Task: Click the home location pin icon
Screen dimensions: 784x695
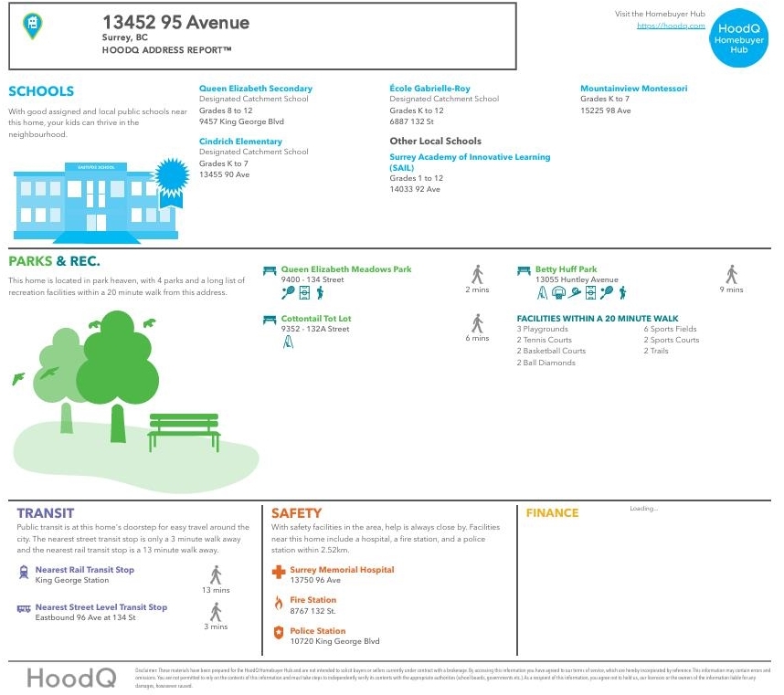Action: [x=32, y=26]
